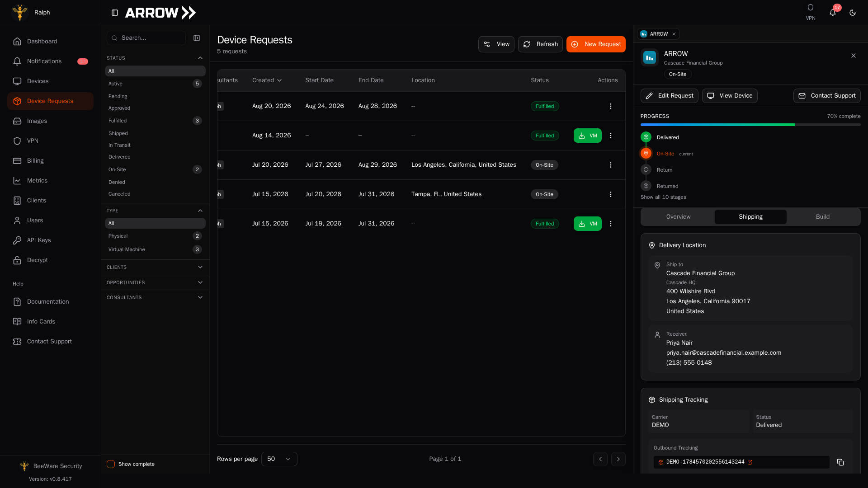Focus the Search input field
The image size is (868, 488).
[146, 38]
